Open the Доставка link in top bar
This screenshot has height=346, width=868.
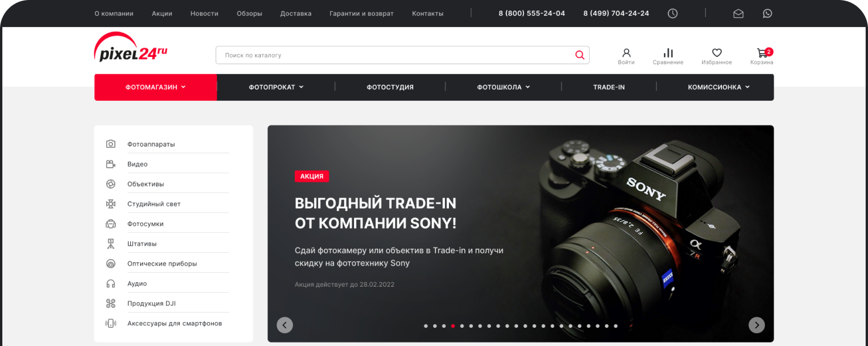(x=296, y=13)
